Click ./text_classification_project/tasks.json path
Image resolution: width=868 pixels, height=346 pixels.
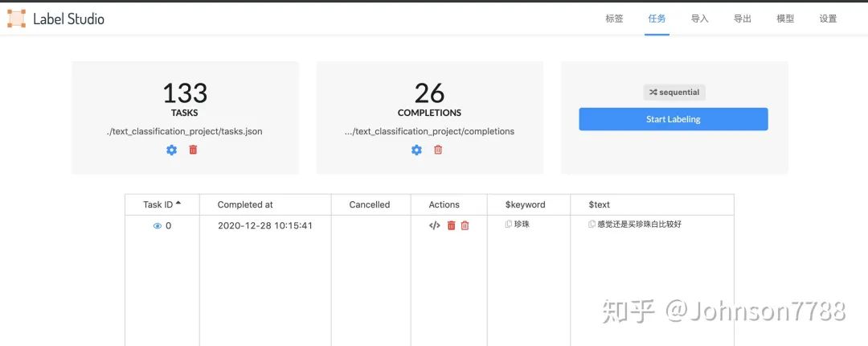tap(184, 131)
